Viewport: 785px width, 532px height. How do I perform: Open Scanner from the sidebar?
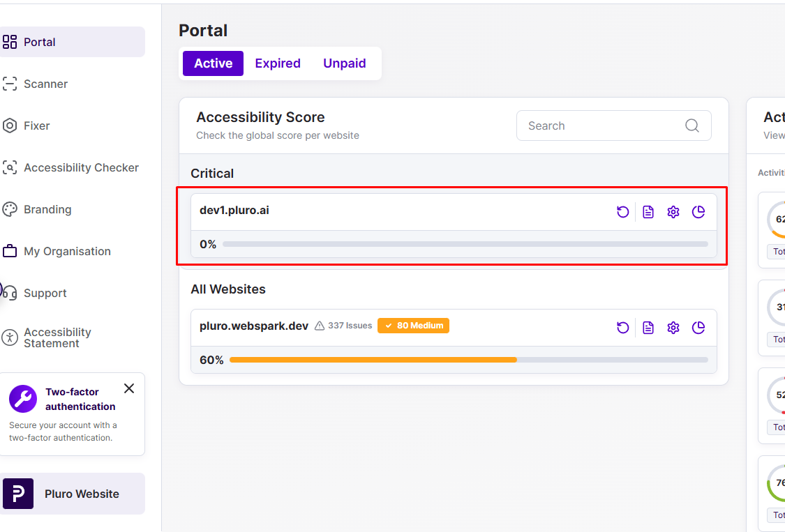45,84
